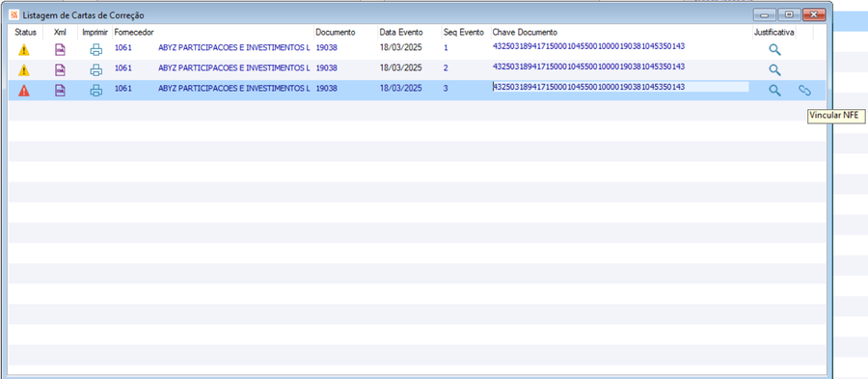Click date 18/03/2025 in the Seq Evento 2 row
Image resolution: width=868 pixels, height=379 pixels.
tap(401, 68)
